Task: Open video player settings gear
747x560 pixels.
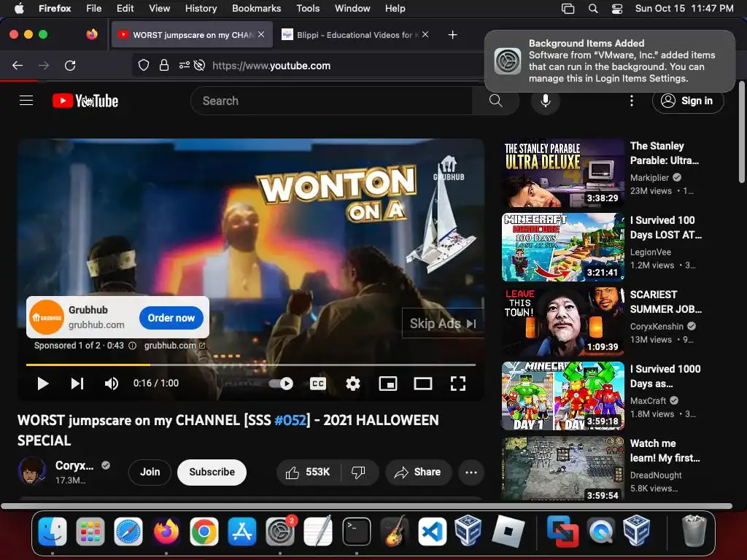Action: coord(352,384)
